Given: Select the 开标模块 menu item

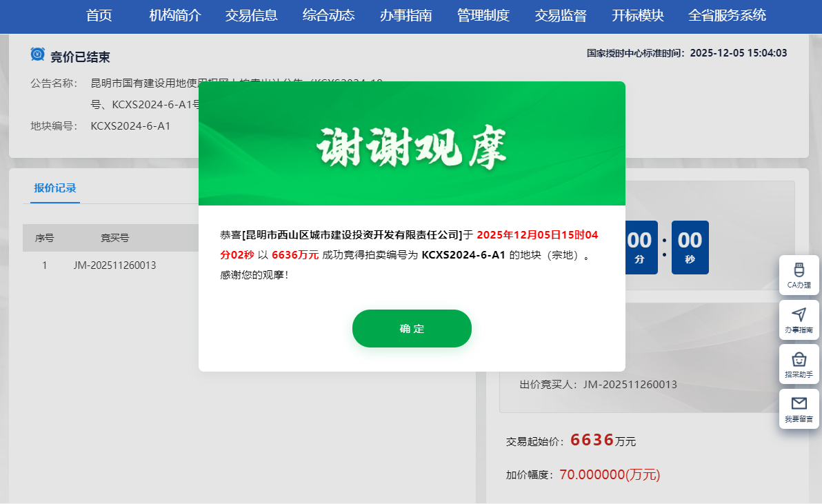Looking at the screenshot, I should (x=637, y=16).
